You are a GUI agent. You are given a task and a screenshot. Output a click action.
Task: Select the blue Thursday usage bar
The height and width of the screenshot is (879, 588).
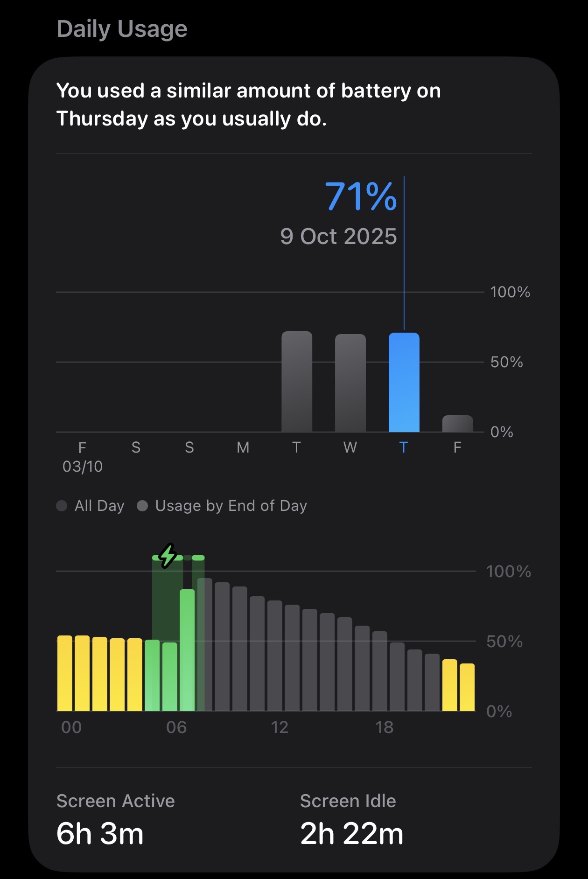coord(404,383)
